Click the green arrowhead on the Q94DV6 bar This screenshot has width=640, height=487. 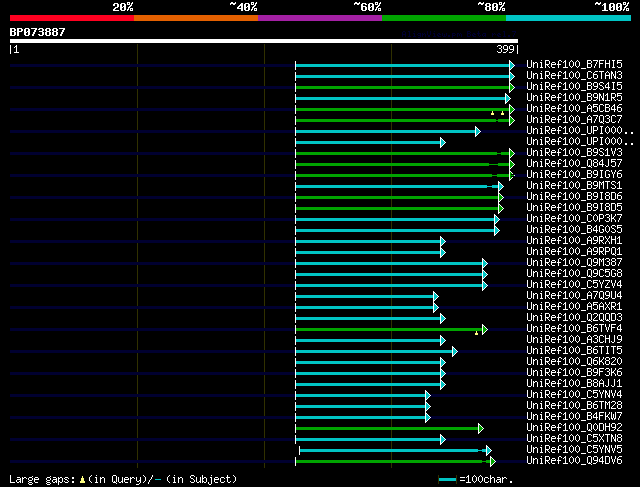point(493,462)
